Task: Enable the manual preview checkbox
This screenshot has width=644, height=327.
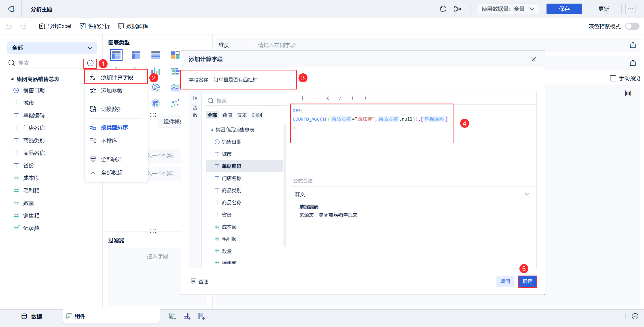Action: tap(613, 78)
